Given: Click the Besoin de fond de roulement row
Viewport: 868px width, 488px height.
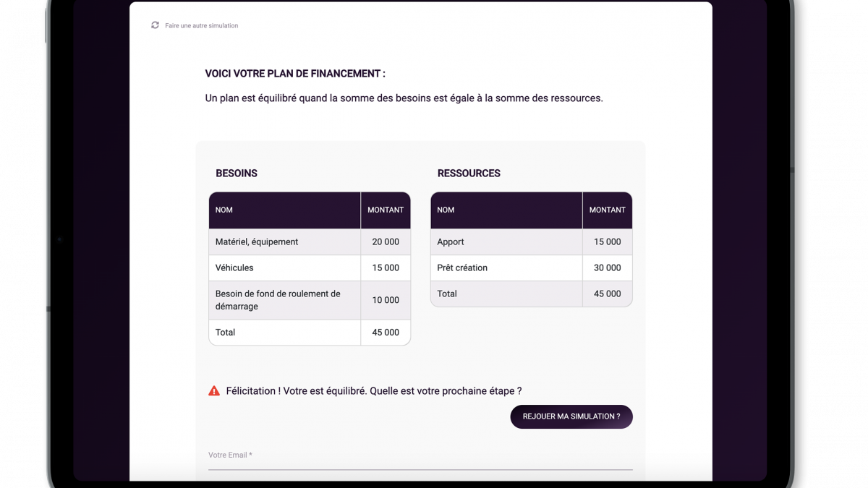Looking at the screenshot, I should [x=310, y=300].
